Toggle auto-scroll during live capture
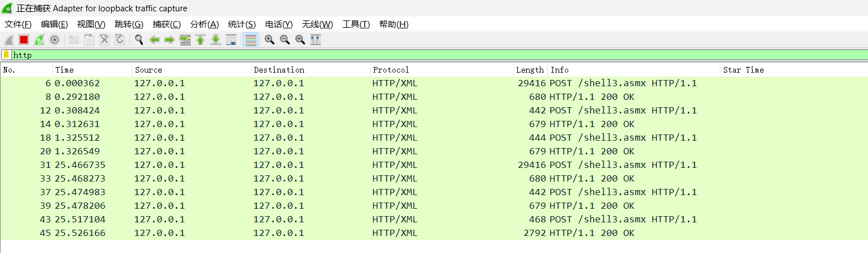 [231, 40]
